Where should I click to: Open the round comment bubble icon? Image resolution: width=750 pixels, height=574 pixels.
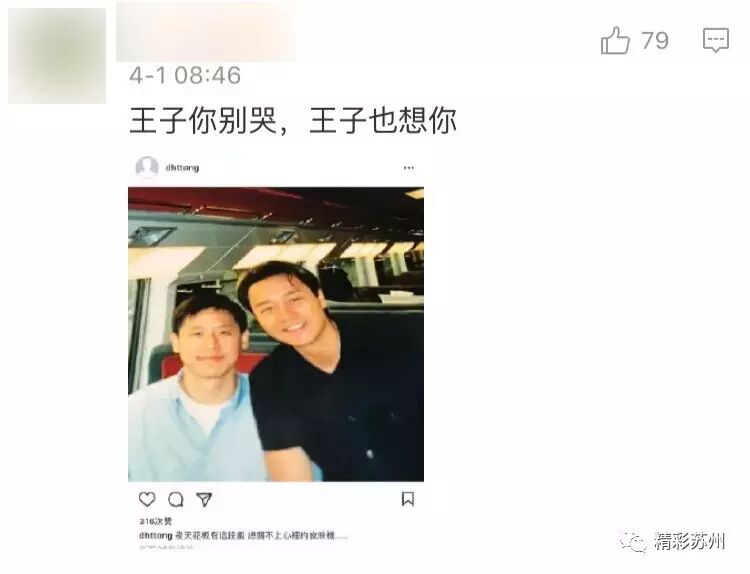tap(176, 500)
